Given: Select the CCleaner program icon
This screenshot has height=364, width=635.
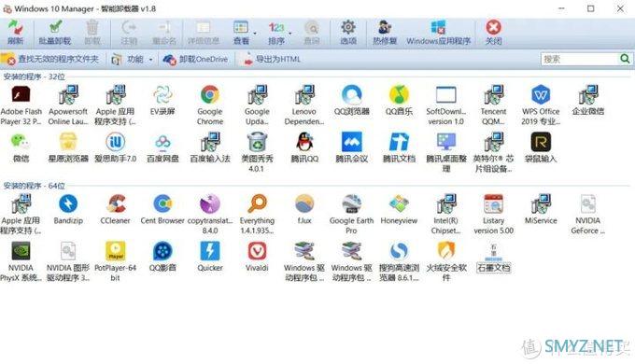Looking at the screenshot, I should (x=116, y=203).
